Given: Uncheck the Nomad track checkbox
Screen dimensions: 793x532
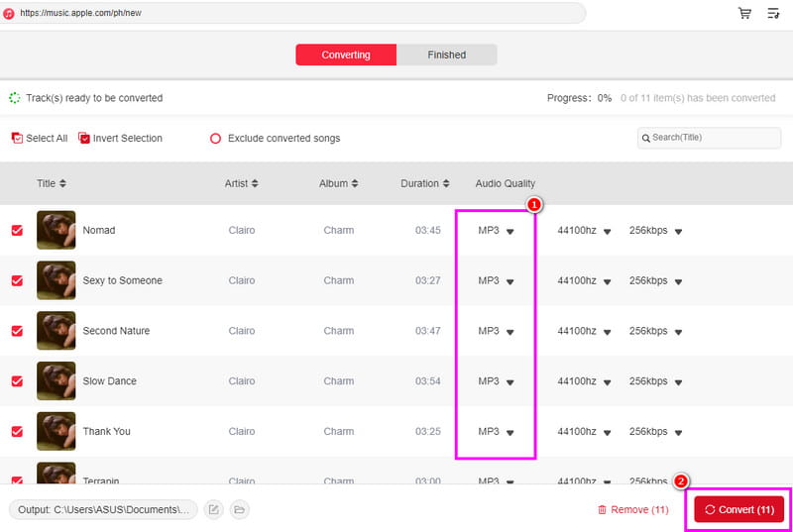Looking at the screenshot, I should [x=17, y=231].
